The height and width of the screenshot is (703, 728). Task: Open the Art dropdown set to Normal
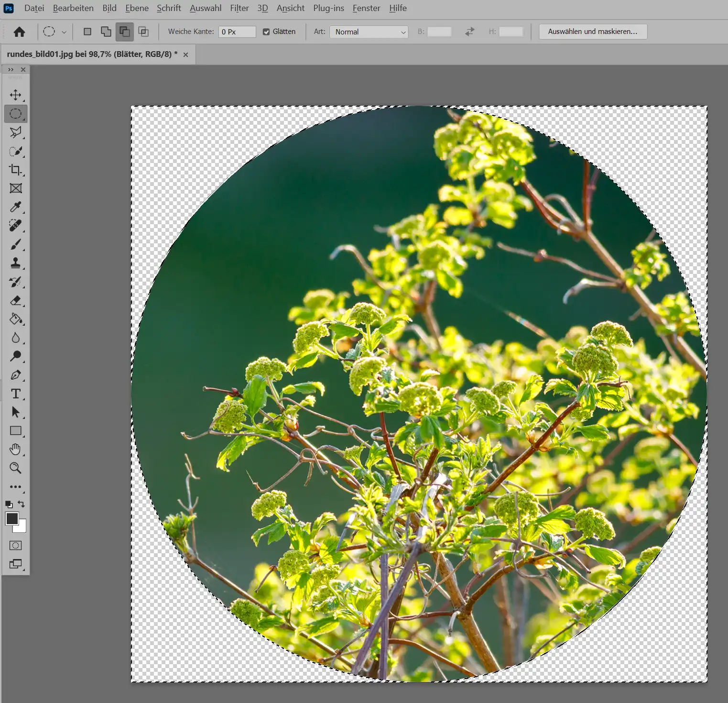369,32
